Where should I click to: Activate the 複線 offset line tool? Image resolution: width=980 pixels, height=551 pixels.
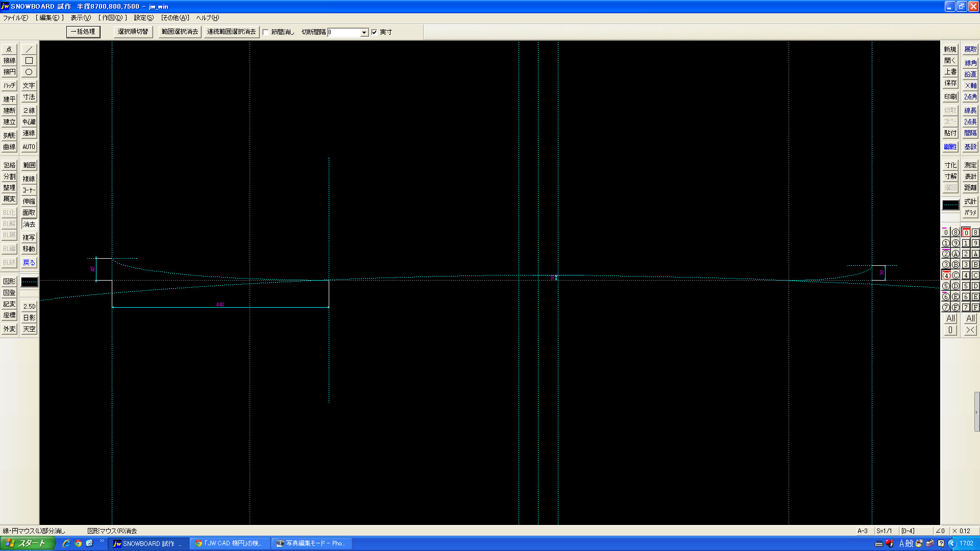click(x=29, y=179)
